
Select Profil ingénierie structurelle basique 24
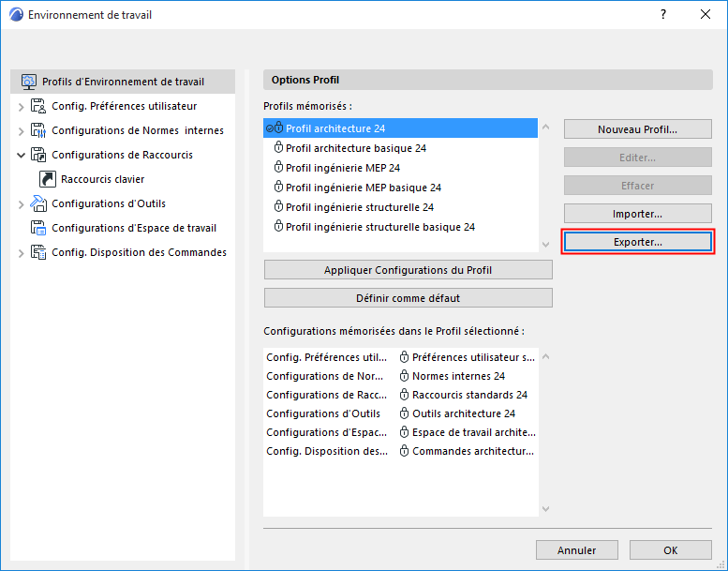(379, 227)
